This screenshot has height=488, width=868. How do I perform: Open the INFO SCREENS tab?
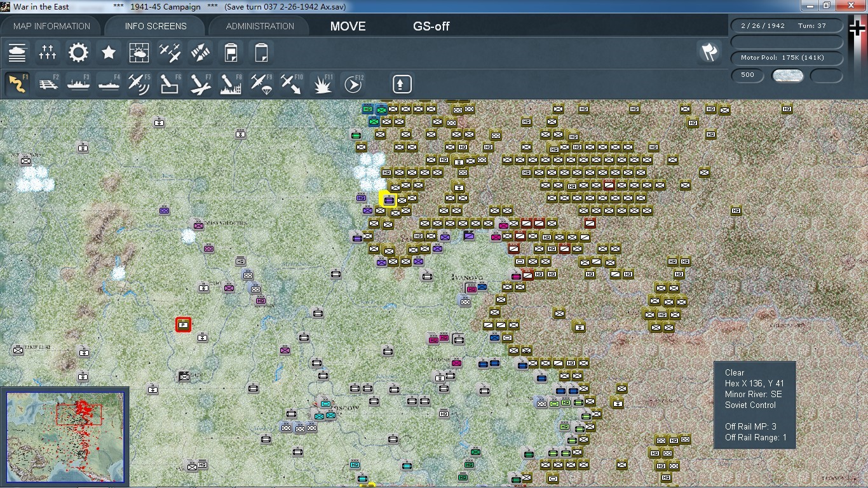(x=156, y=26)
